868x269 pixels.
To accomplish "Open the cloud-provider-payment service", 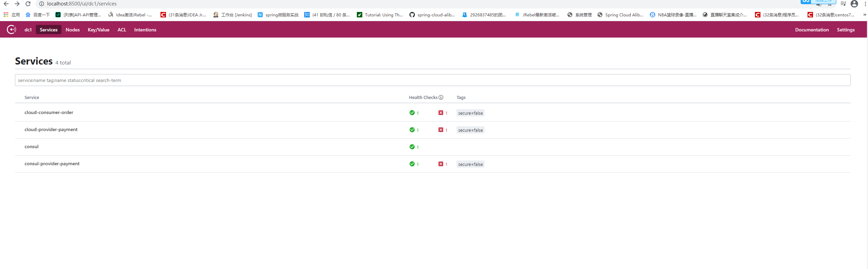I will tap(51, 129).
